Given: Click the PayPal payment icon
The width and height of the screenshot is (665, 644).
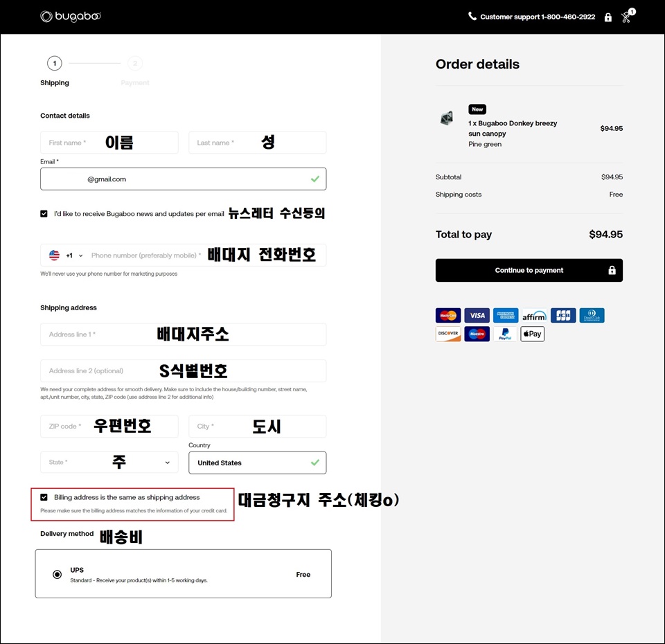Looking at the screenshot, I should coord(505,334).
